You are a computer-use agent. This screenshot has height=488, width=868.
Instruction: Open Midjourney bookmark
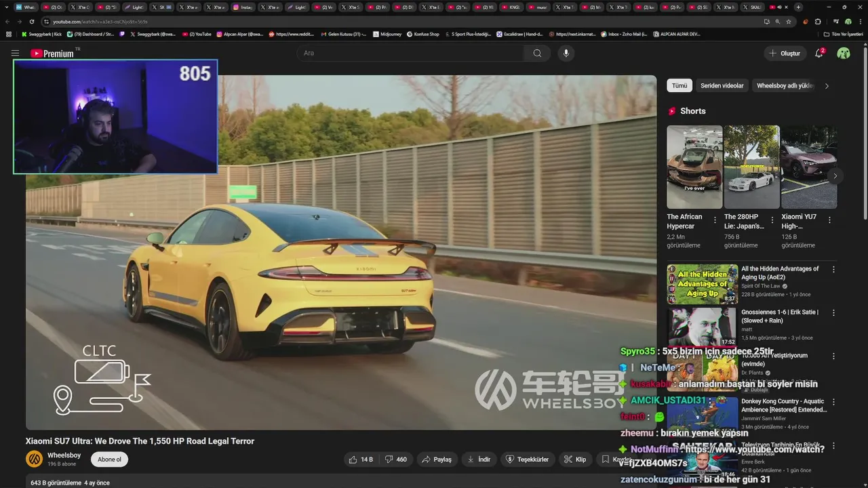pyautogui.click(x=387, y=34)
